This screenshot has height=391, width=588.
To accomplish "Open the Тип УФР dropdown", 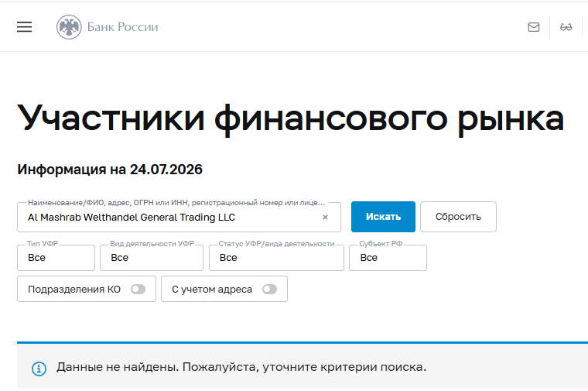I will coord(56,258).
